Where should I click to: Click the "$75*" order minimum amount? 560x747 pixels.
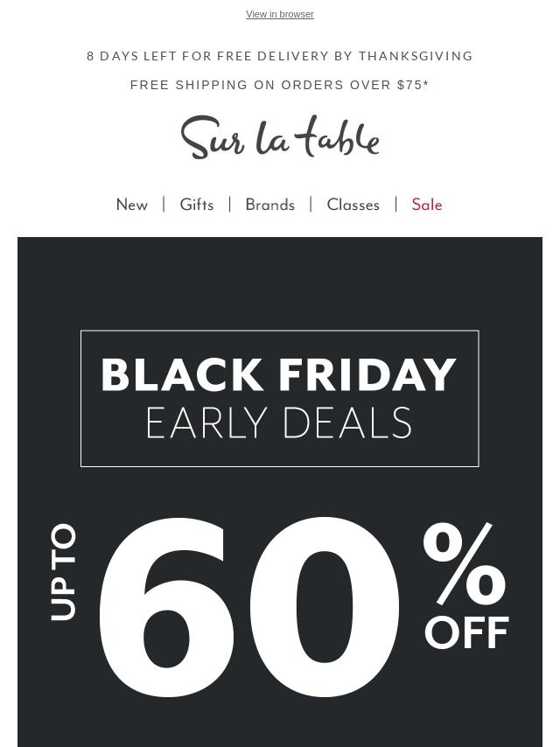coord(413,85)
